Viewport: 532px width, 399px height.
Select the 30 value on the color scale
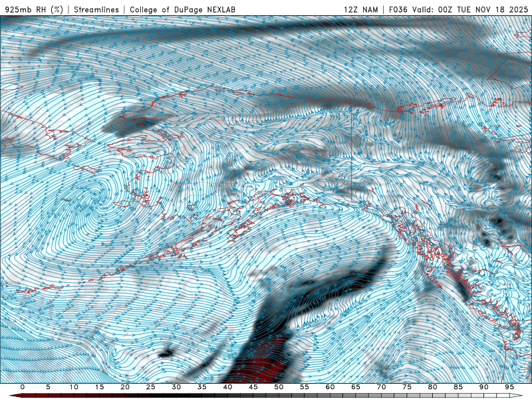click(x=176, y=387)
